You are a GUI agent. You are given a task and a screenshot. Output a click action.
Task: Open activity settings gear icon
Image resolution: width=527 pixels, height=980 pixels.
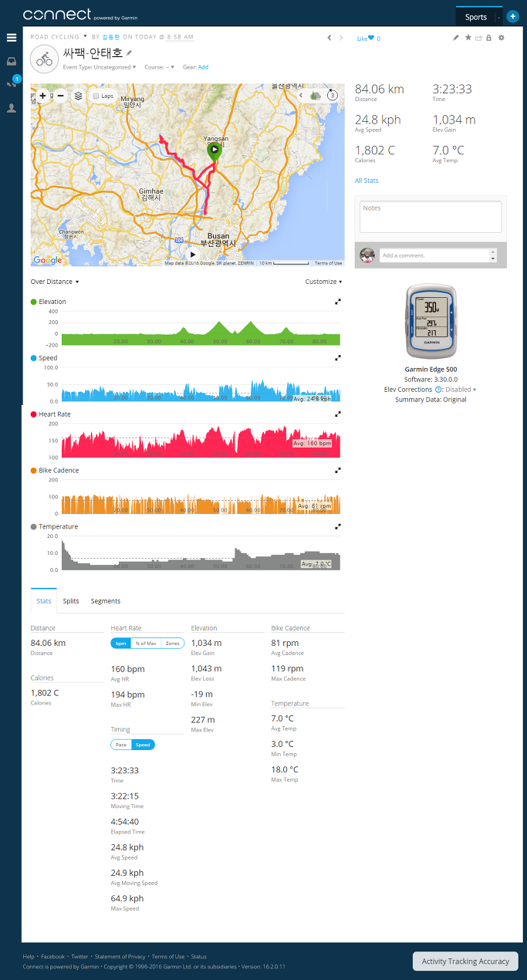click(x=502, y=37)
